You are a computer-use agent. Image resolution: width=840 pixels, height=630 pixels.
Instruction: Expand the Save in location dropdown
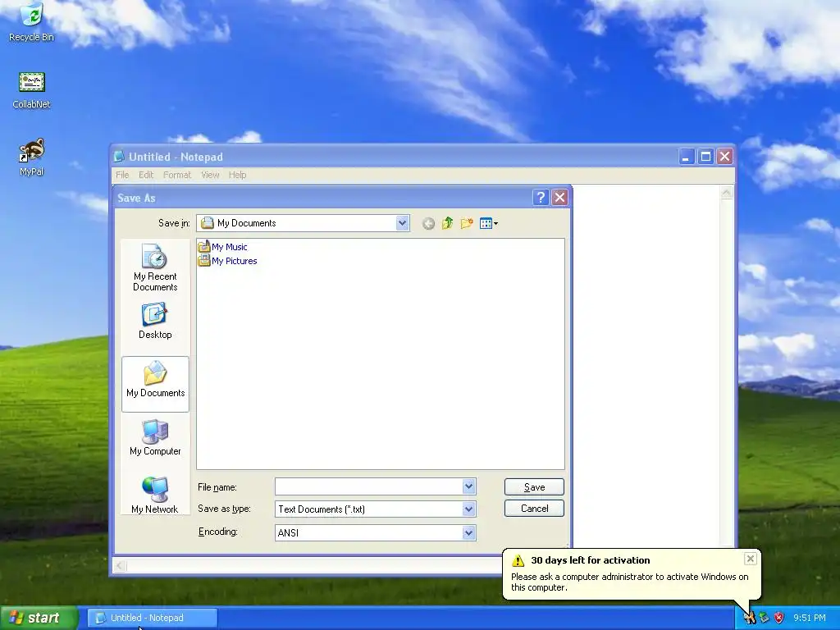(x=402, y=223)
